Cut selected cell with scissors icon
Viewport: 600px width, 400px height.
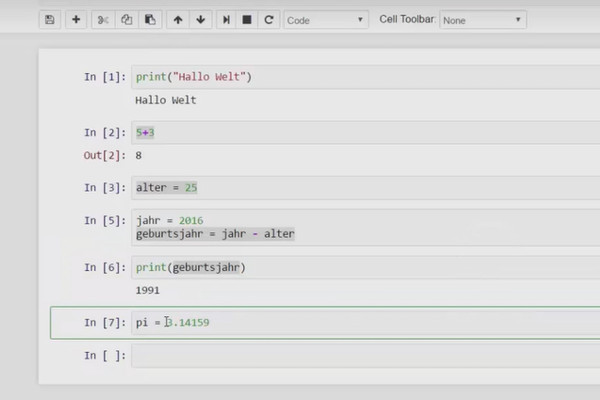[103, 20]
